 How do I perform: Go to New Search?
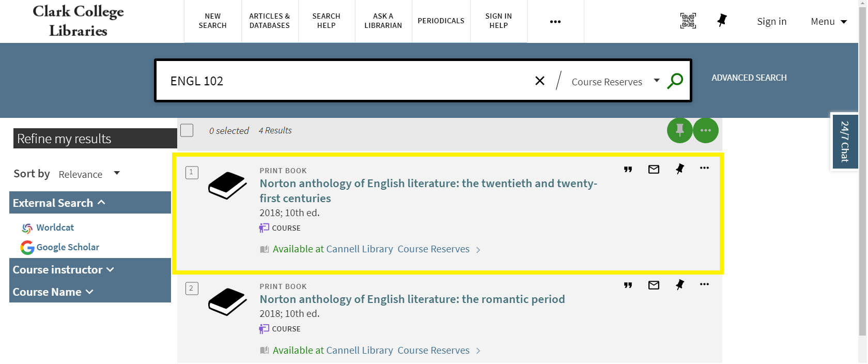pos(213,21)
